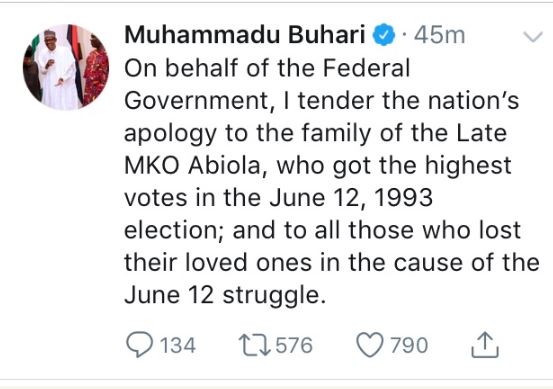Like the tweet with the heart icon
The width and height of the screenshot is (553, 389).
[370, 345]
